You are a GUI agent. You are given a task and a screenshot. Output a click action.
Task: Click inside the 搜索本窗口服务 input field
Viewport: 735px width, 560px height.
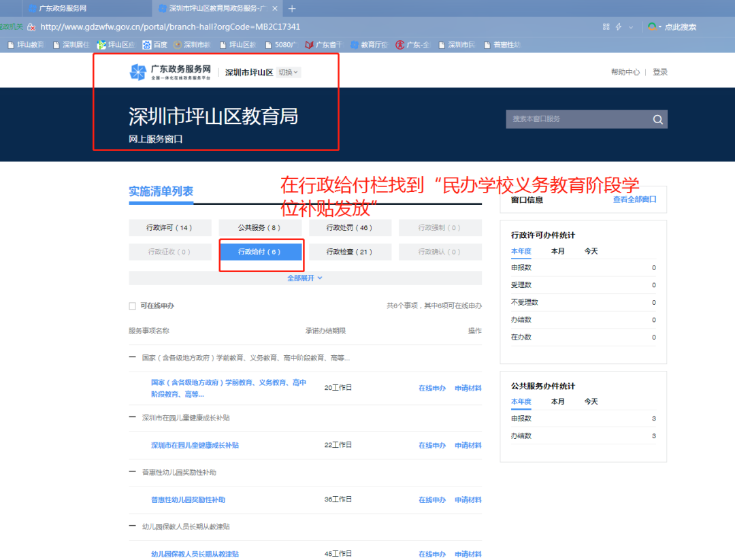[578, 119]
